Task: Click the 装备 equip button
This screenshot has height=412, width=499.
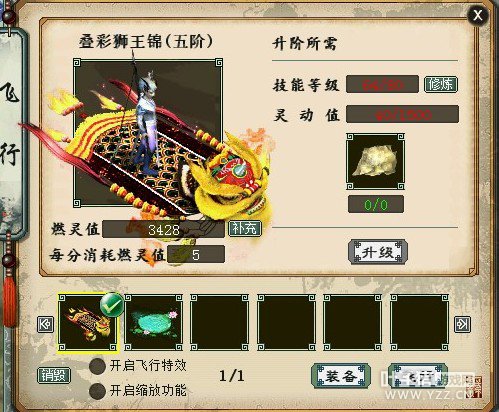Action: click(x=341, y=376)
